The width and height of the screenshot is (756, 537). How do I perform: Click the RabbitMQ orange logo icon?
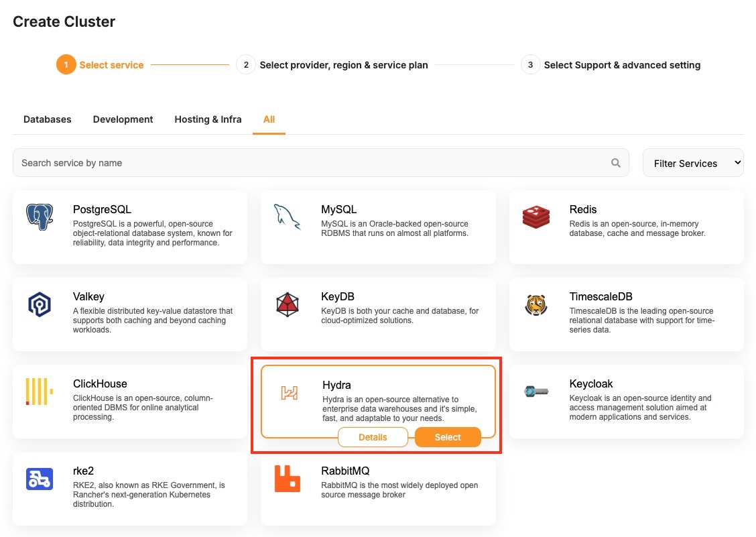(288, 479)
